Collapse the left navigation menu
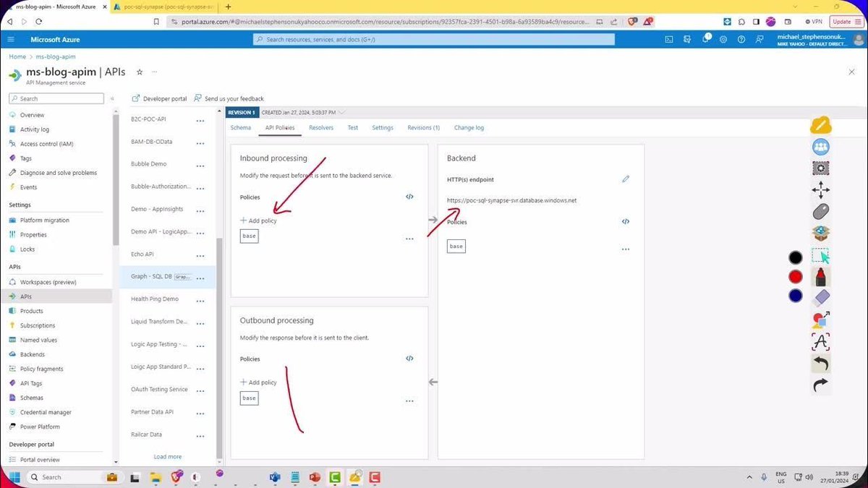 pos(111,98)
